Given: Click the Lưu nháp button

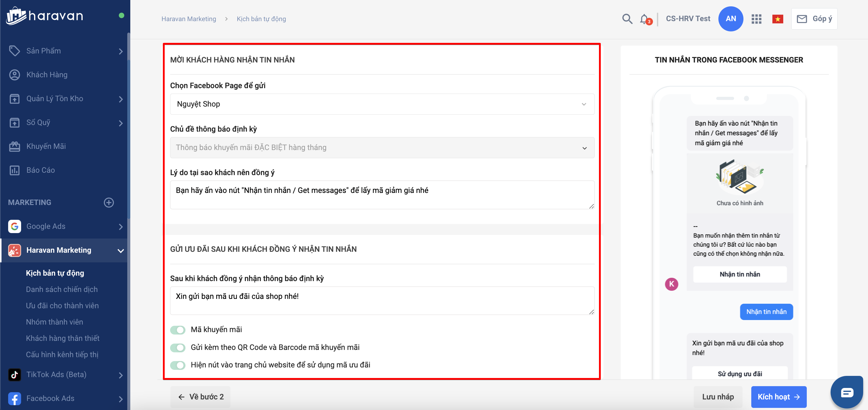Looking at the screenshot, I should coord(718,397).
